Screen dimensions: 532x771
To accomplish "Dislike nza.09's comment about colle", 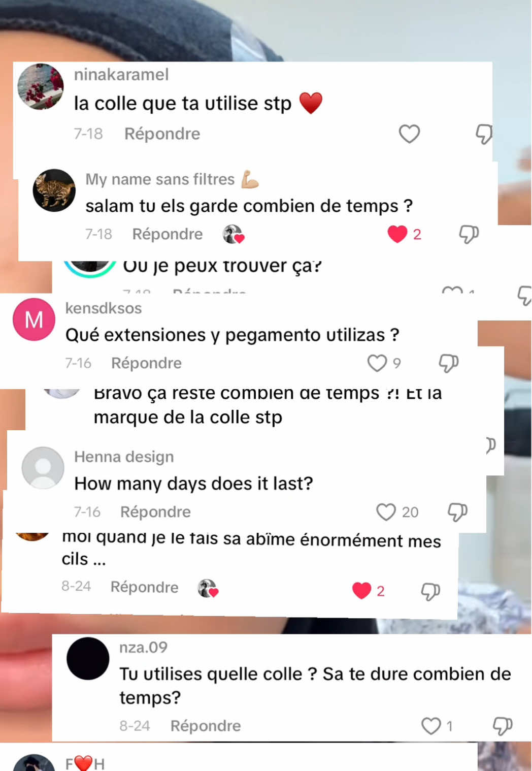I will point(503,726).
